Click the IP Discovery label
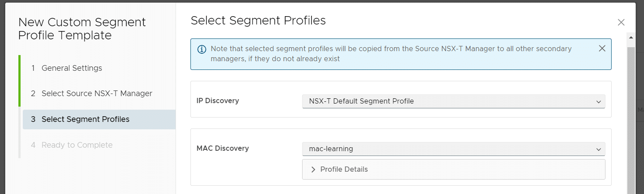 (218, 100)
